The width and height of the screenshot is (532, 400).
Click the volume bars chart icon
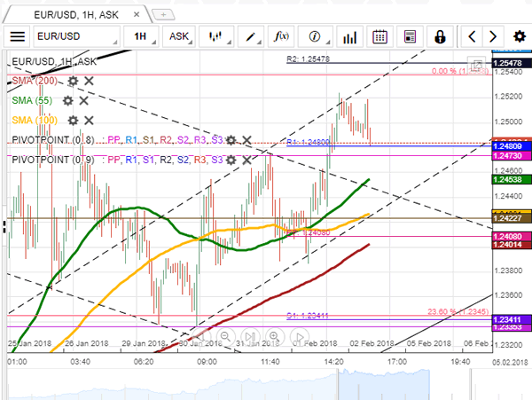349,36
